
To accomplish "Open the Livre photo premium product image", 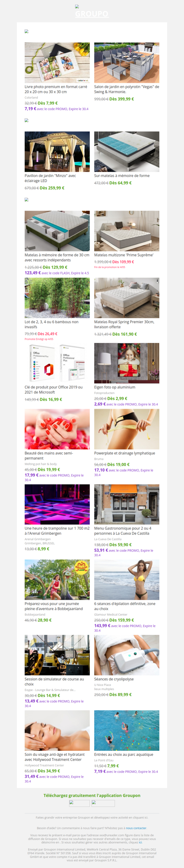I will (57, 63).
